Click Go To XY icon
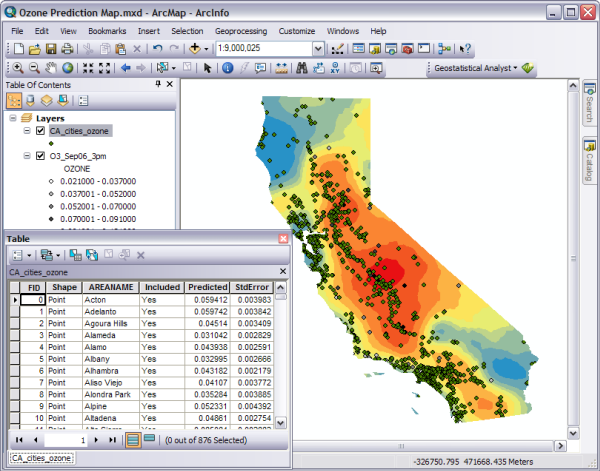 pos(335,68)
